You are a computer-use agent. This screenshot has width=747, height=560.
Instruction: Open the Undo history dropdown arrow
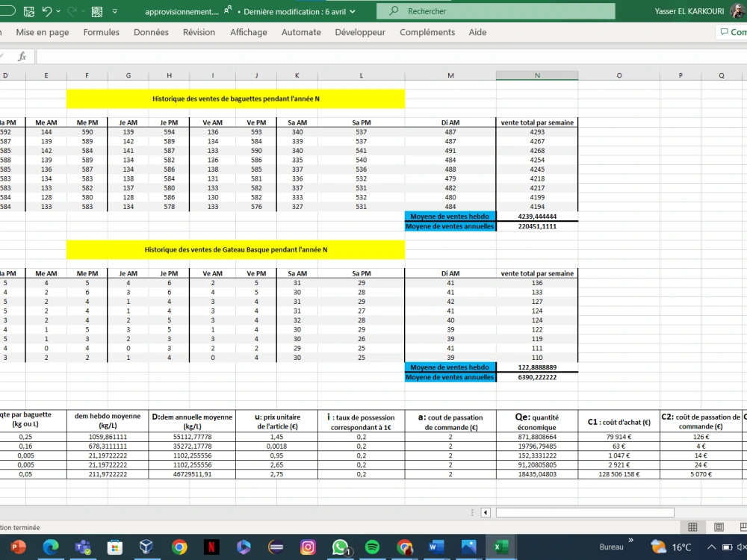click(x=58, y=11)
